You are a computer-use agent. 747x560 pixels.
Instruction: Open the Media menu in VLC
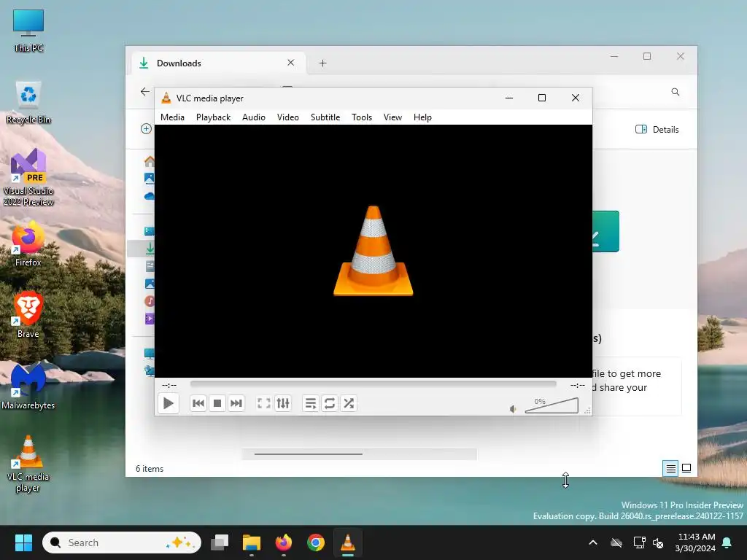click(172, 117)
